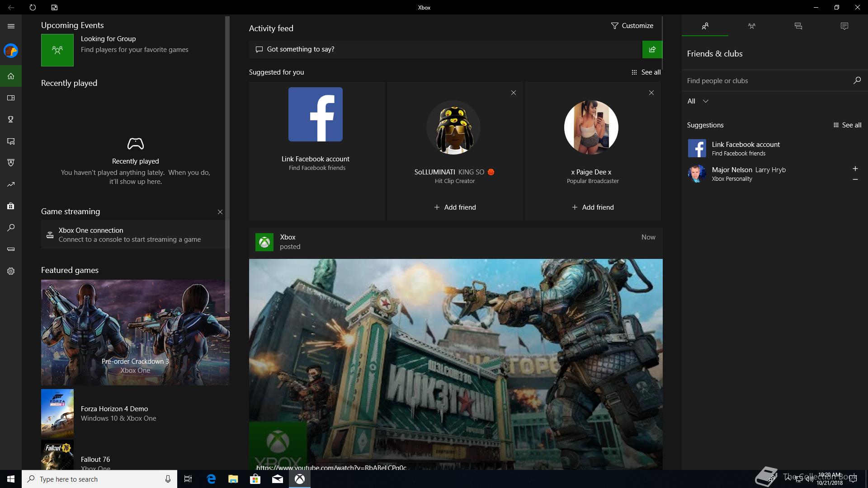Open Trending arrow icon in sidebar
Screen dimensions: 868x488
coord(11,184)
